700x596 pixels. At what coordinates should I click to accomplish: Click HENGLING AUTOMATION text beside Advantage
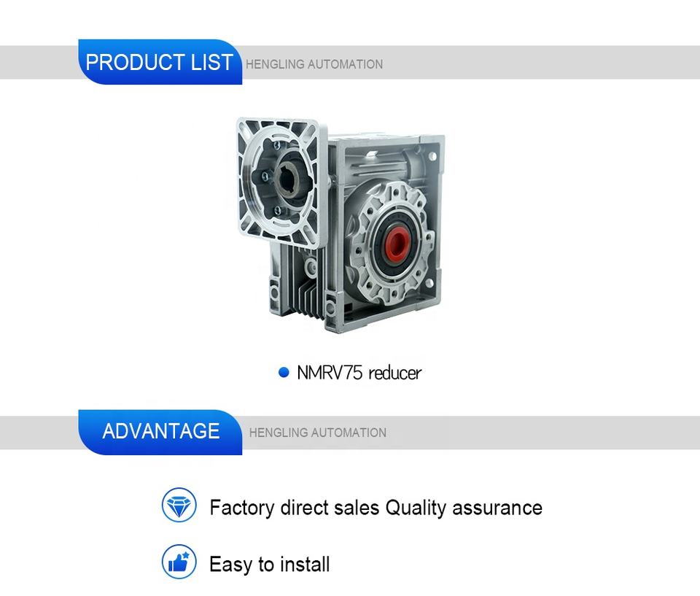pos(317,433)
